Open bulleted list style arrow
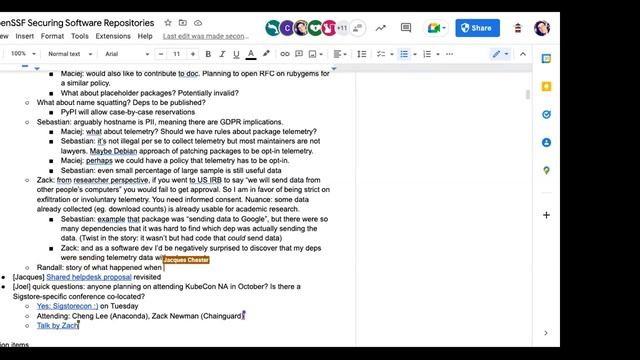Screen dimensions: 640x360 (x=415, y=54)
